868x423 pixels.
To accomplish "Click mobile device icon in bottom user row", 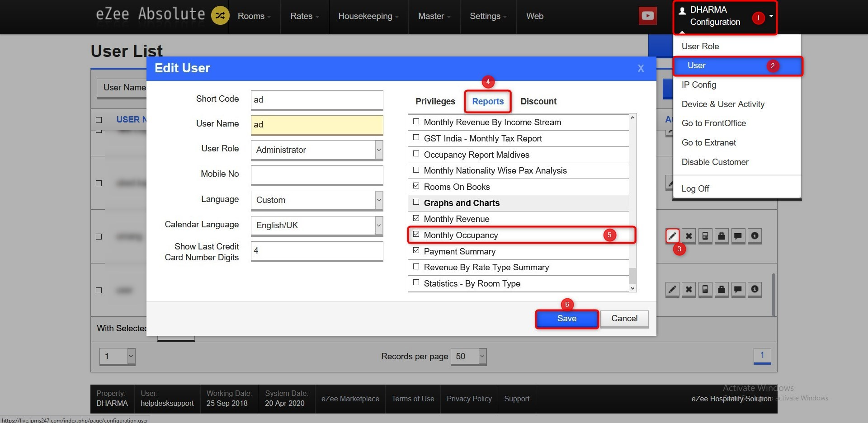I will (x=705, y=289).
